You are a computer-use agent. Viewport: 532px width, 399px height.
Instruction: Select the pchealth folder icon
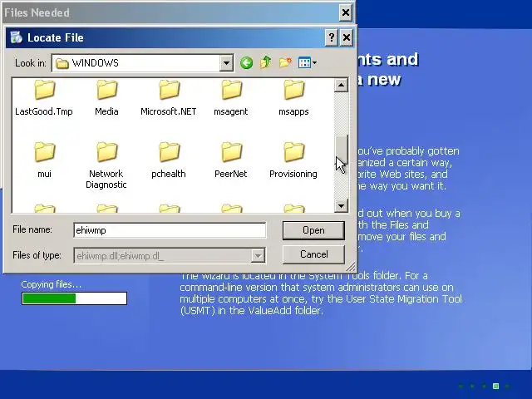pyautogui.click(x=169, y=152)
